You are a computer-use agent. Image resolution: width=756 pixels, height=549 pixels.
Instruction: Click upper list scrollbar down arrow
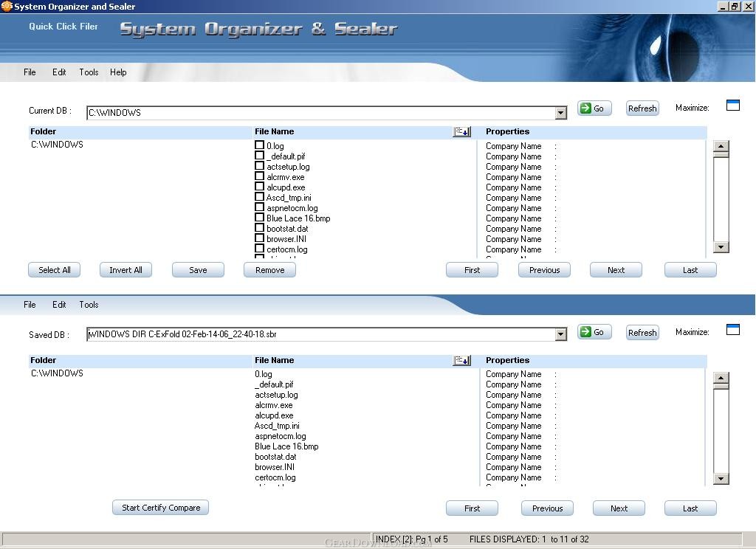click(x=721, y=246)
